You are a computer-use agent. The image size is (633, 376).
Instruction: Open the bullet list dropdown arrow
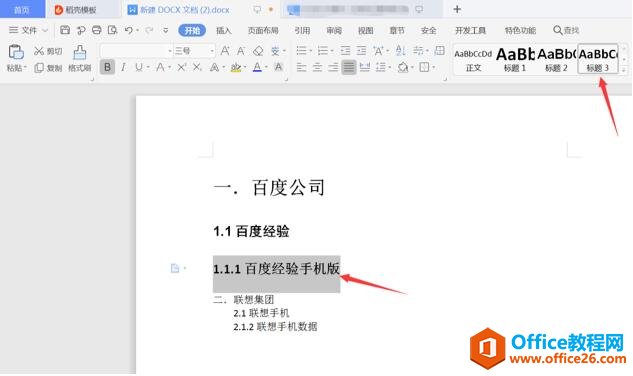click(x=310, y=51)
